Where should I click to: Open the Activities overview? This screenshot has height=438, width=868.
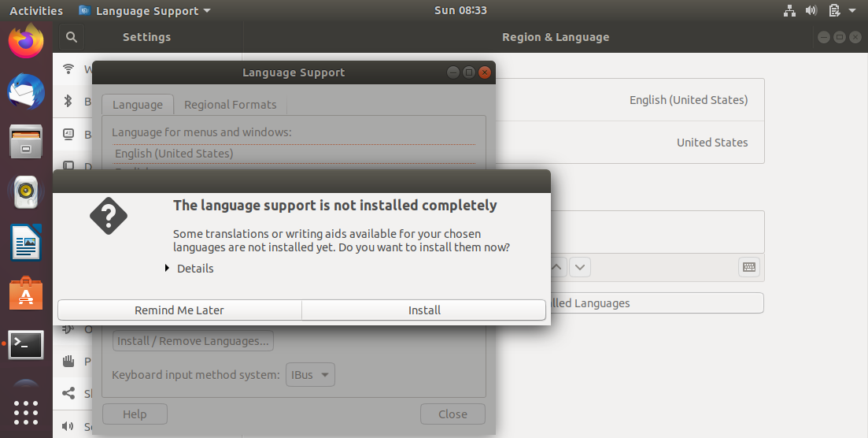pos(36,11)
